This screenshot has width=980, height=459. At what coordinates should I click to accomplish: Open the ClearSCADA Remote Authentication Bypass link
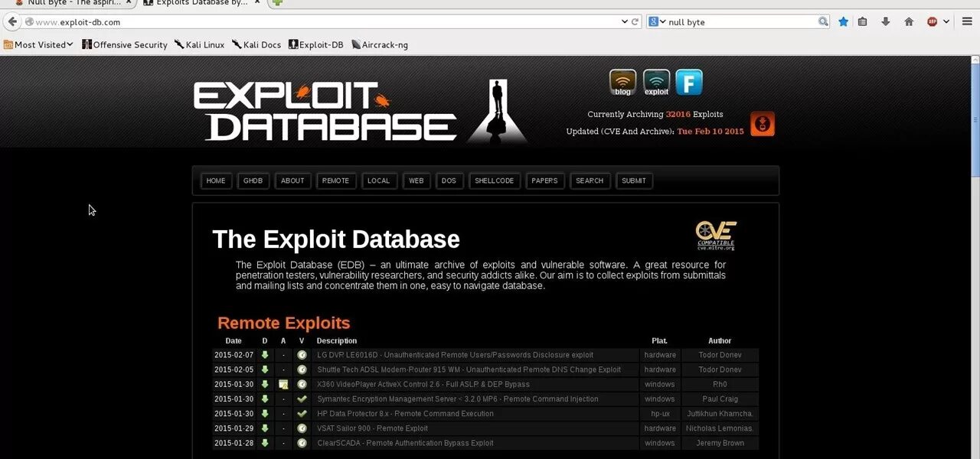(405, 443)
